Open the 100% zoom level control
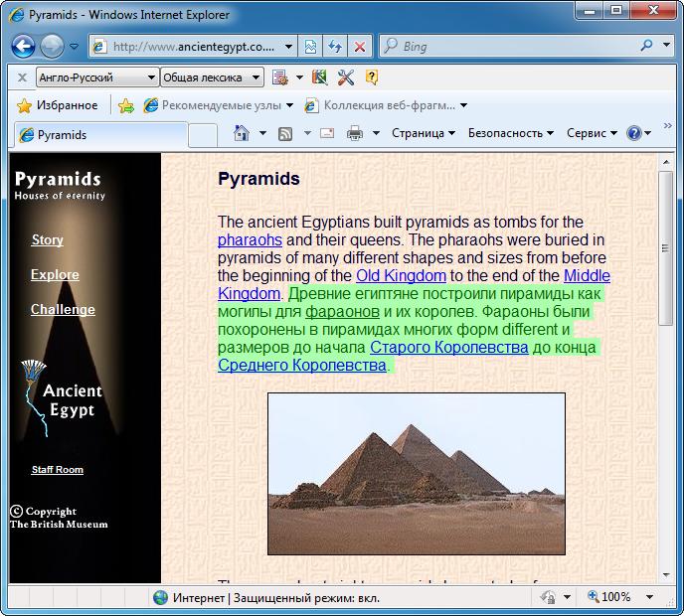This screenshot has height=616, width=684. 609,596
